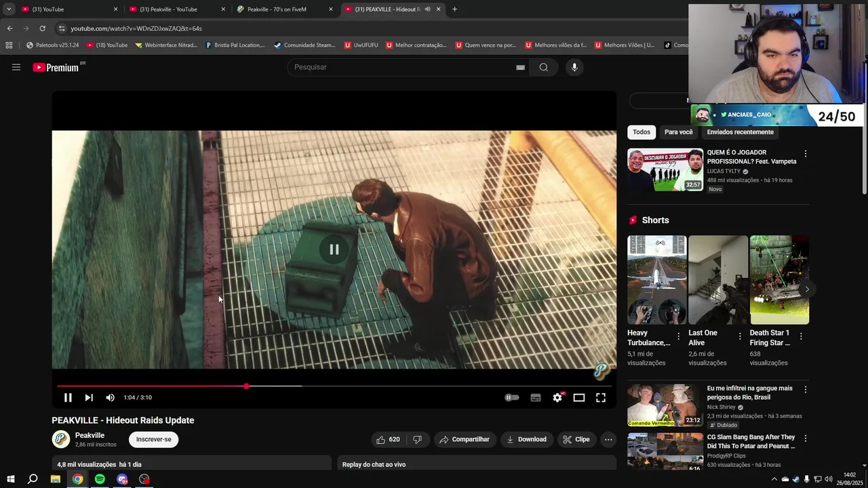The height and width of the screenshot is (488, 868).
Task: Show hidden system tray icons
Action: point(774,479)
